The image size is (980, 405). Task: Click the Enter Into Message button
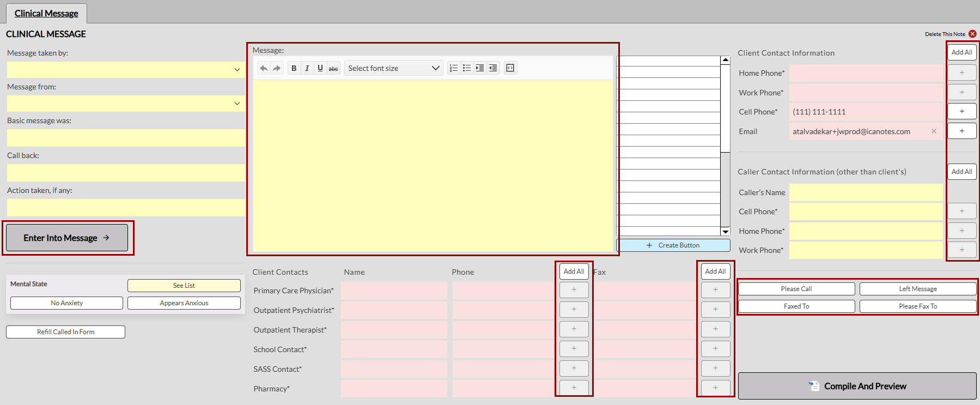pos(67,238)
